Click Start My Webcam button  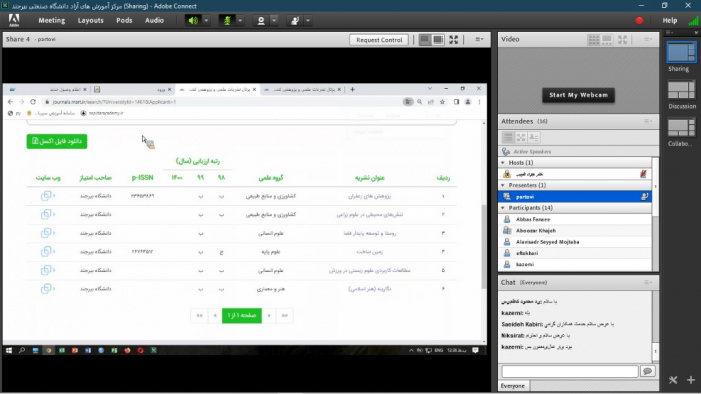tap(578, 95)
